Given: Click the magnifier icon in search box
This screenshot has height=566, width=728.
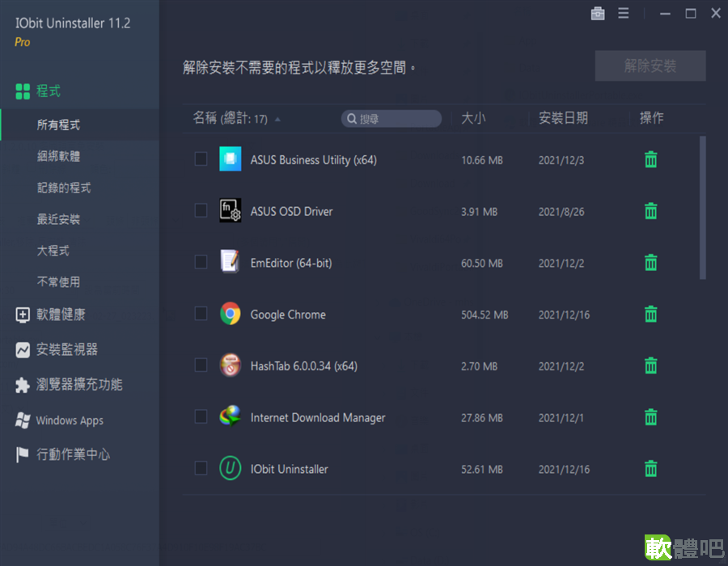Looking at the screenshot, I should click(x=352, y=119).
